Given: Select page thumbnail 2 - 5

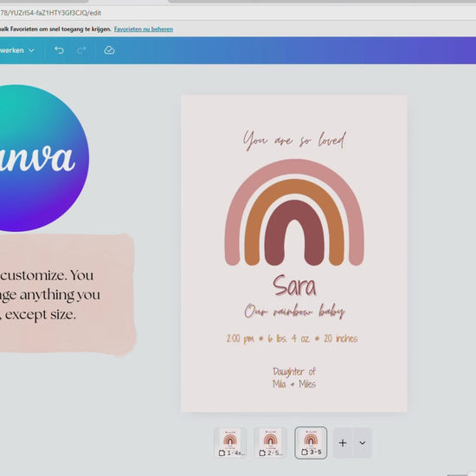Looking at the screenshot, I should (271, 442).
